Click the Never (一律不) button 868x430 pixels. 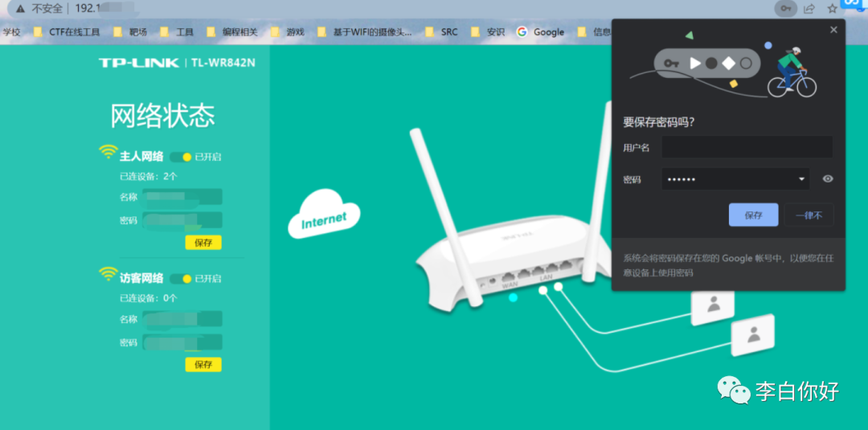809,215
